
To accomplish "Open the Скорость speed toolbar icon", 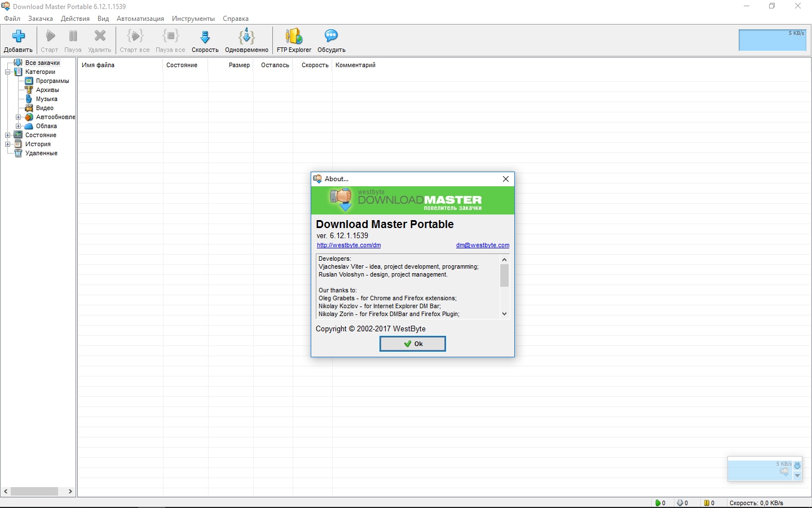I will 205,37.
